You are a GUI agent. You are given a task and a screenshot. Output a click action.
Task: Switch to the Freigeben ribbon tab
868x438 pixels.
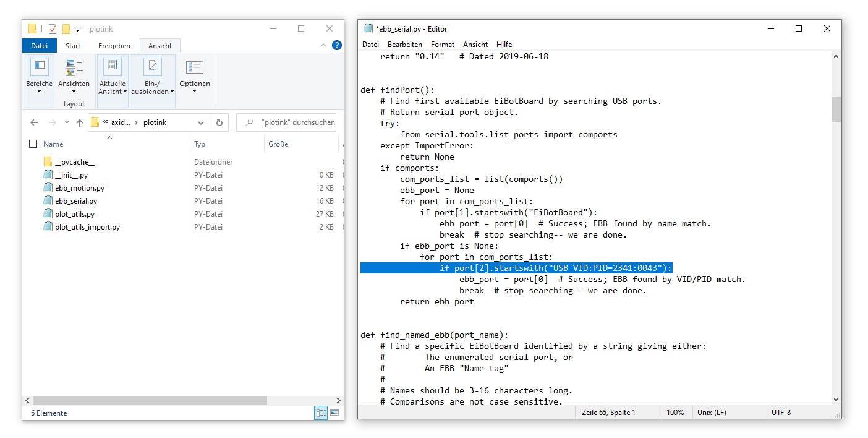tap(114, 46)
